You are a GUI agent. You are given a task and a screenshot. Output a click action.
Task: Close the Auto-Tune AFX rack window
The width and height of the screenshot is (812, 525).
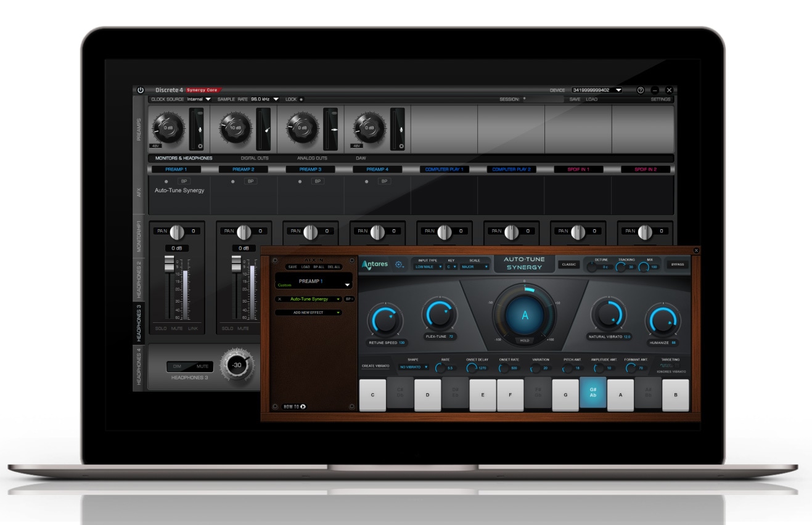tap(696, 251)
